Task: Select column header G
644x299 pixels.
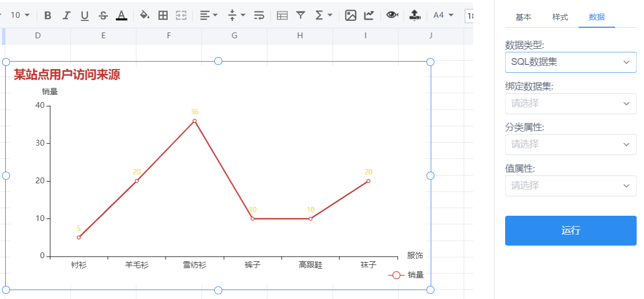Action: pos(234,36)
